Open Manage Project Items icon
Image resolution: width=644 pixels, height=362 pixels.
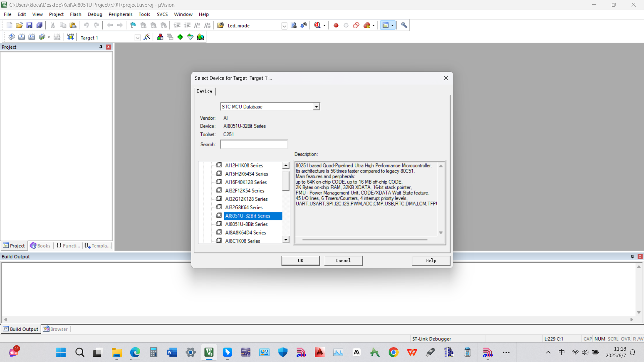click(160, 37)
